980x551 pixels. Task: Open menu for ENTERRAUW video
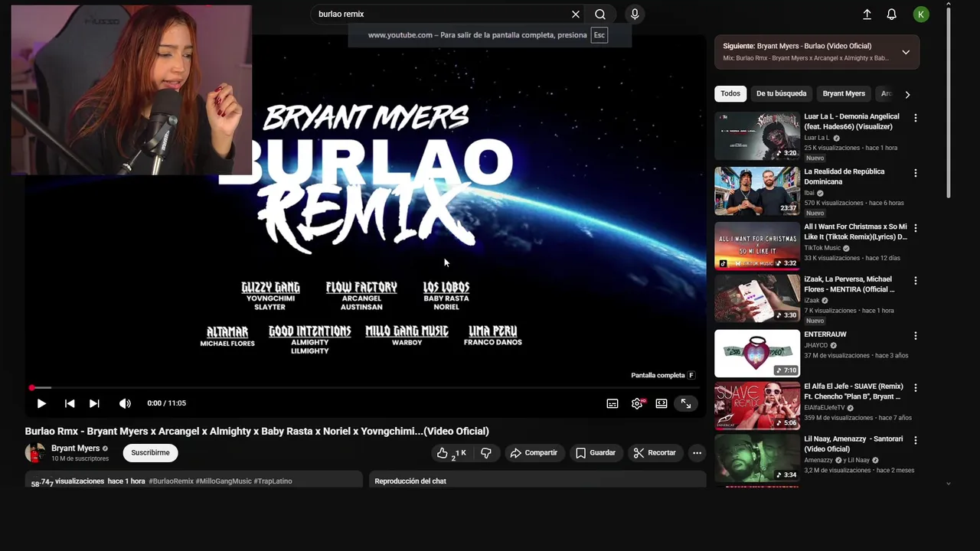click(x=915, y=335)
